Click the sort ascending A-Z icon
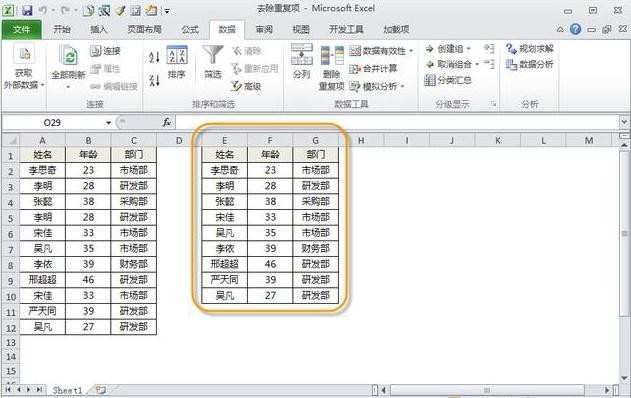The width and height of the screenshot is (631, 398). [154, 57]
